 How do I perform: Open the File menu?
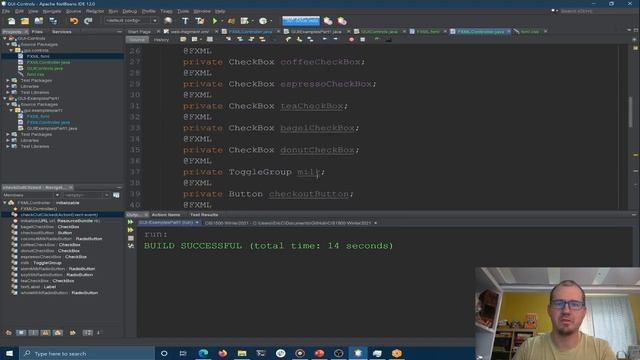tap(6, 11)
